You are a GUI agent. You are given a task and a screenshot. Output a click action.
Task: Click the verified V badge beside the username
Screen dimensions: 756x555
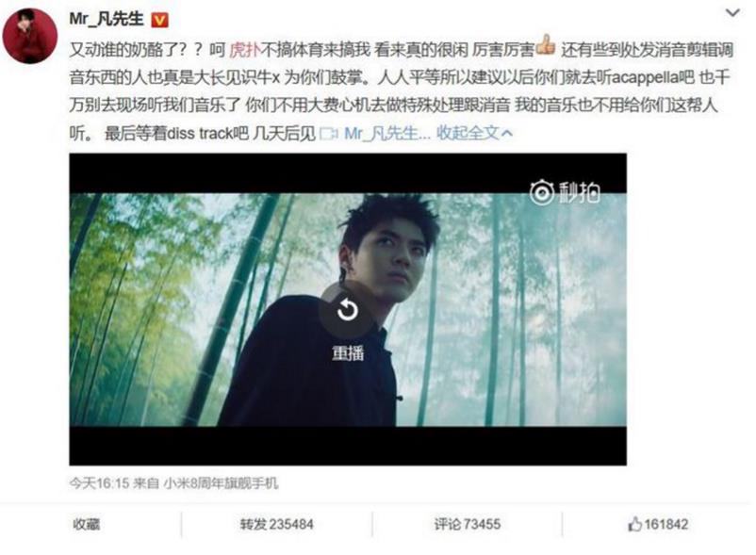160,20
